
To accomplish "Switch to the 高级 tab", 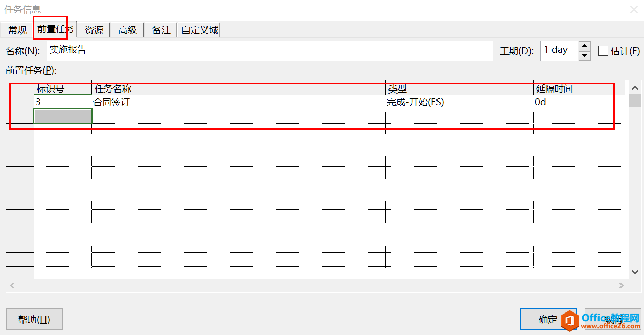I will tap(127, 30).
